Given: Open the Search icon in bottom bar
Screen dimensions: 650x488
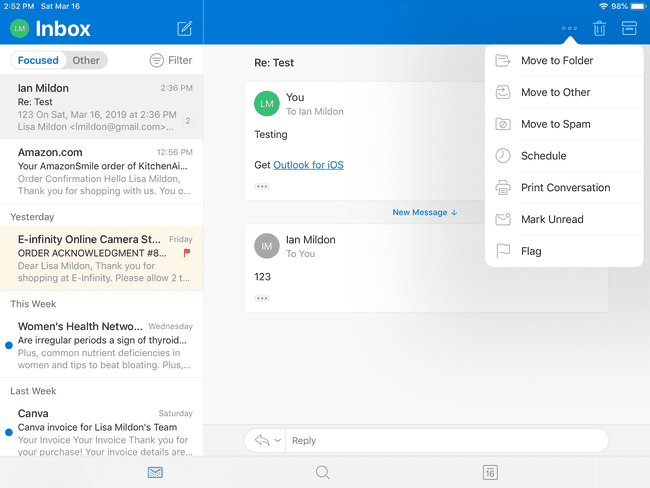Looking at the screenshot, I should 323,472.
